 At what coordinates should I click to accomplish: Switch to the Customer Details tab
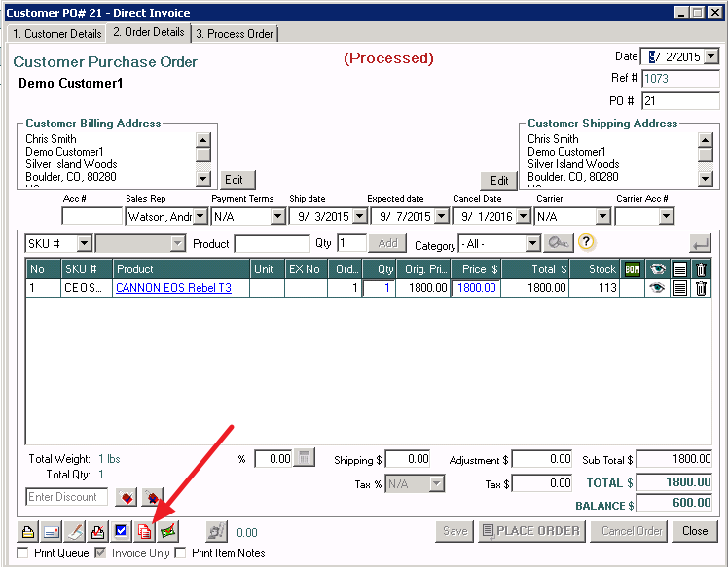[x=56, y=34]
